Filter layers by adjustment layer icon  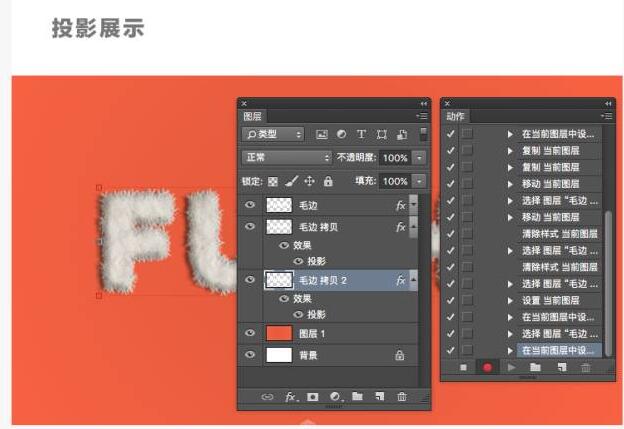pos(341,135)
